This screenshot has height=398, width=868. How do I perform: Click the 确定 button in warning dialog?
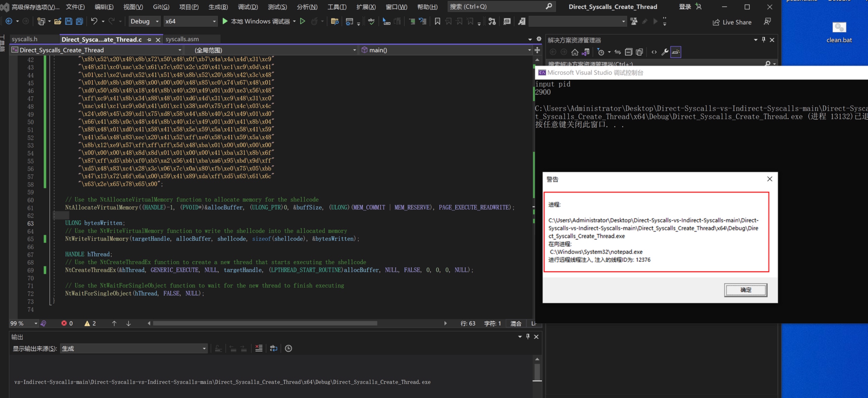pos(745,290)
